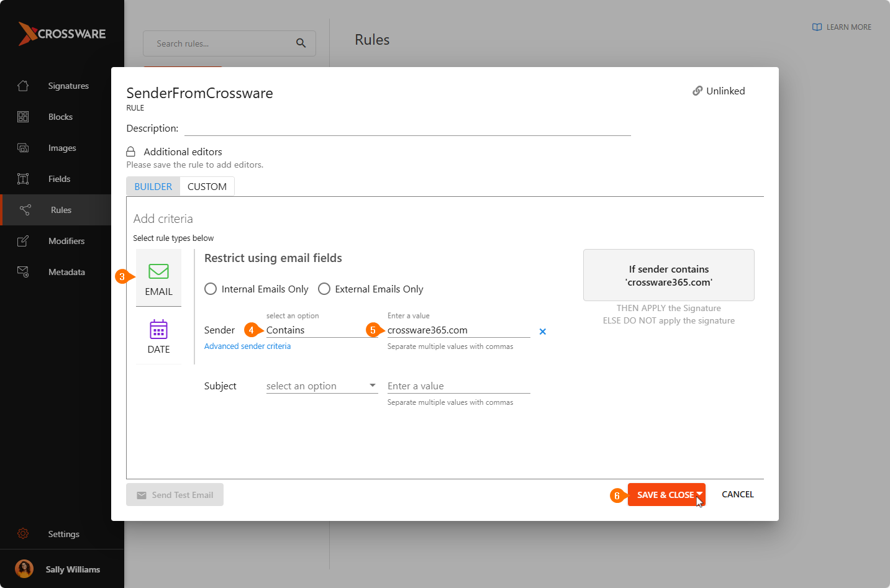This screenshot has width=890, height=588.
Task: Click the Unlinked chain icon
Action: click(697, 91)
